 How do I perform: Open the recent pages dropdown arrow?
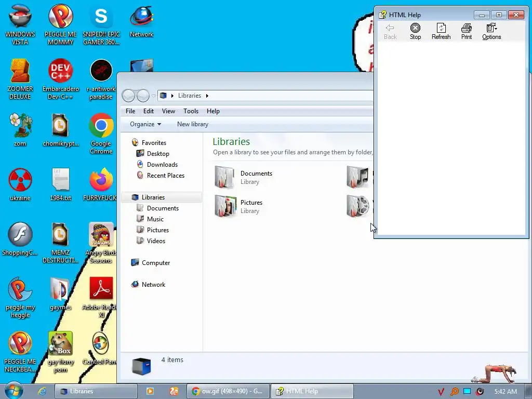153,96
